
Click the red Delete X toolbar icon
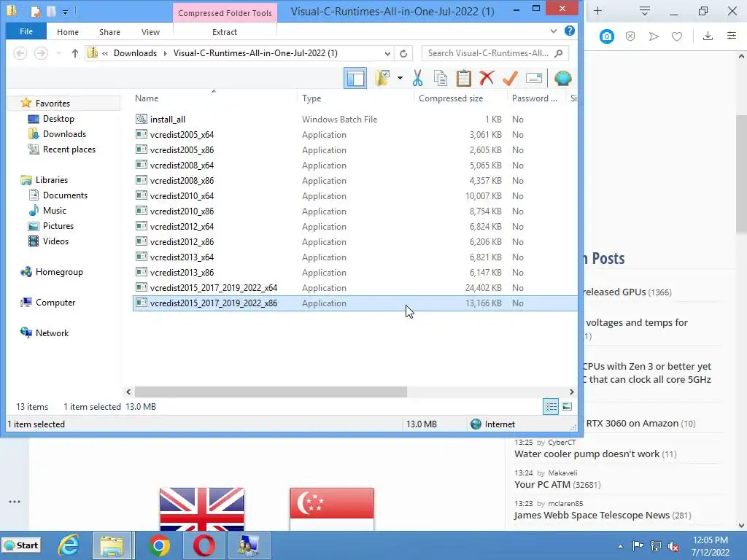(487, 78)
